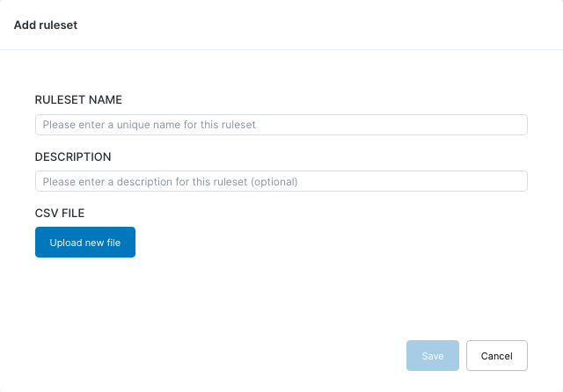Close the form with the Cancel button
The height and width of the screenshot is (392, 563).
496,356
